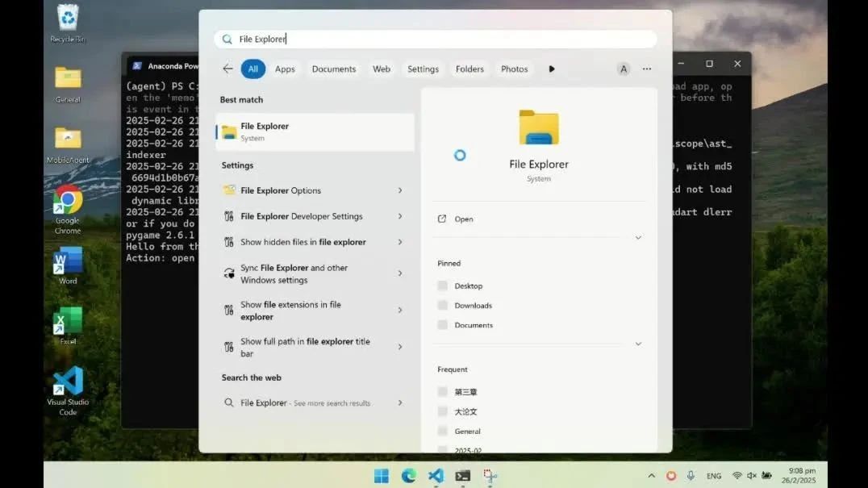Select the Settings filter tab
Image resolution: width=868 pixels, height=488 pixels.
(423, 69)
